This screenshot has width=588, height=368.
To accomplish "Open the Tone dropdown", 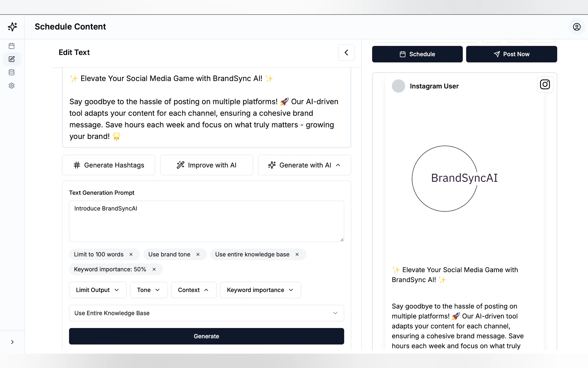I will (x=149, y=290).
